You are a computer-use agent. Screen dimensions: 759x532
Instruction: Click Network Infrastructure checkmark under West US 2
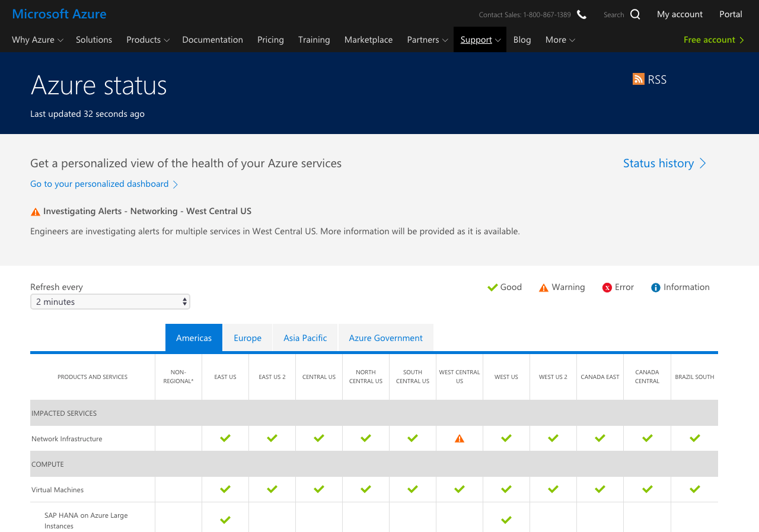pyautogui.click(x=553, y=438)
